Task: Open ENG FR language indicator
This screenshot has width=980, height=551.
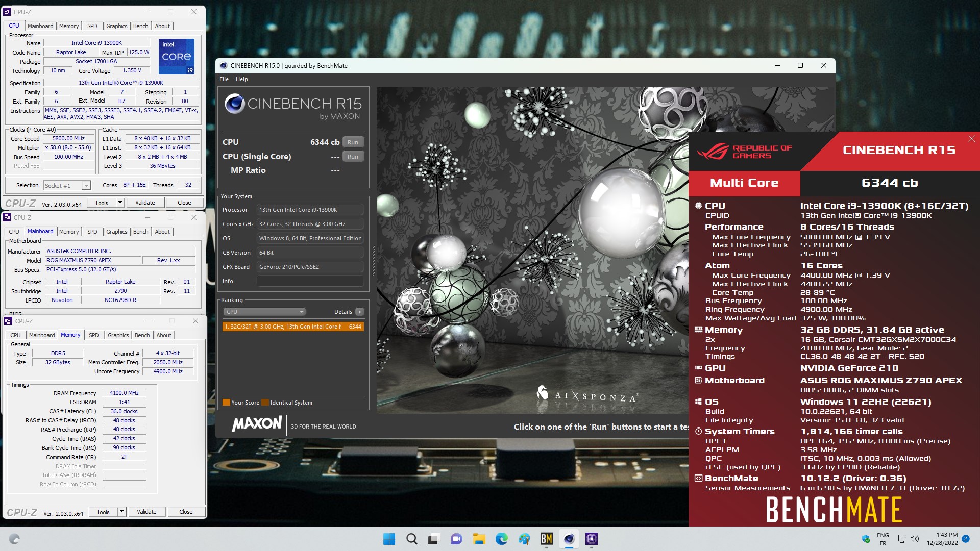Action: click(x=883, y=539)
